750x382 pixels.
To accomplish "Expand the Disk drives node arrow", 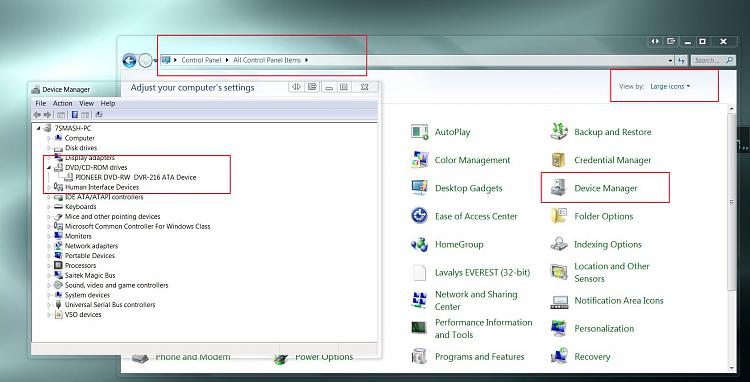I will click(x=49, y=148).
